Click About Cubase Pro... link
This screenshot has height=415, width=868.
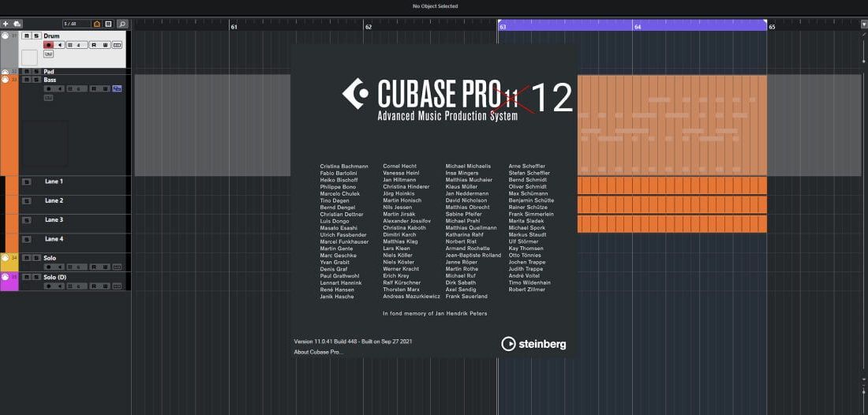click(x=318, y=352)
